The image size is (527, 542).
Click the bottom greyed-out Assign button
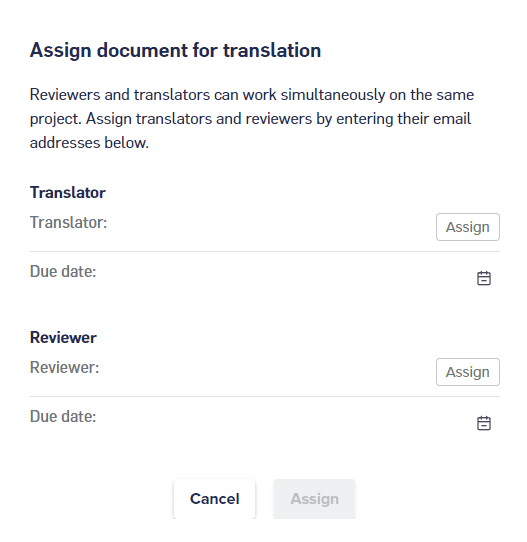[314, 499]
